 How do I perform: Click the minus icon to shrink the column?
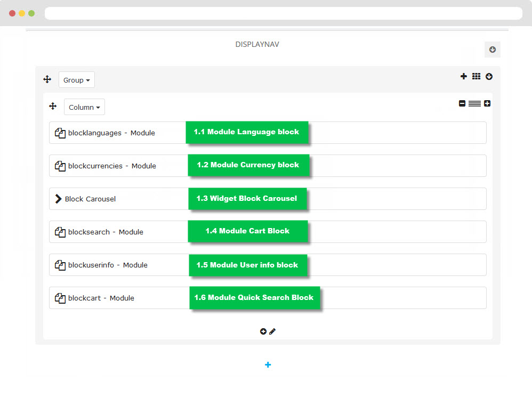point(462,103)
